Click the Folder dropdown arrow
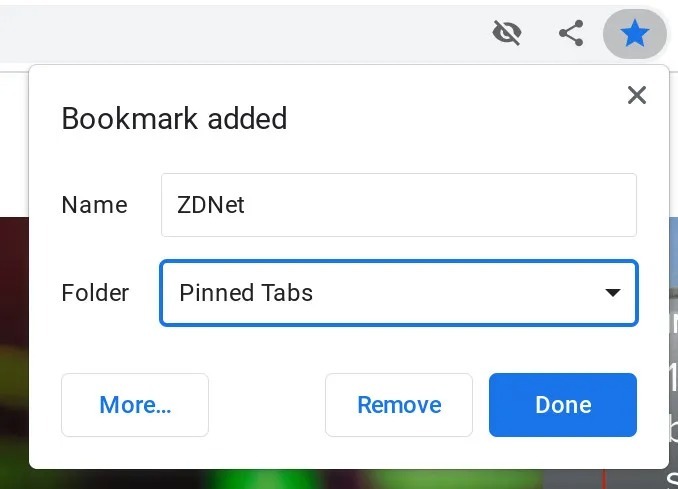 pos(612,293)
